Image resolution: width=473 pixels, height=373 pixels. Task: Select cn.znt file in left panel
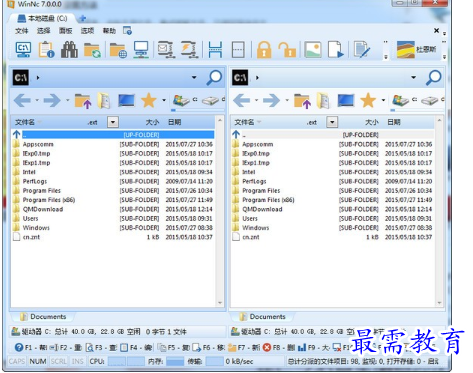click(113, 237)
